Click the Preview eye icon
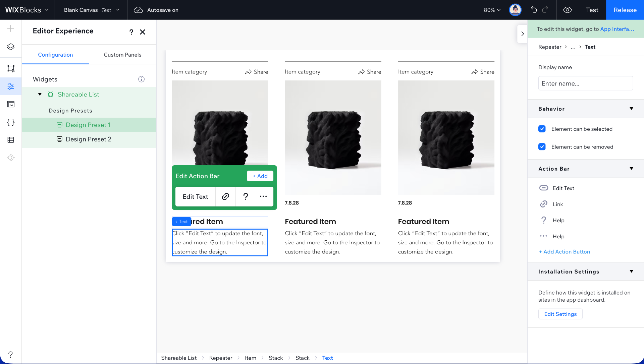Screen dimensions: 644x364 [x=567, y=10]
